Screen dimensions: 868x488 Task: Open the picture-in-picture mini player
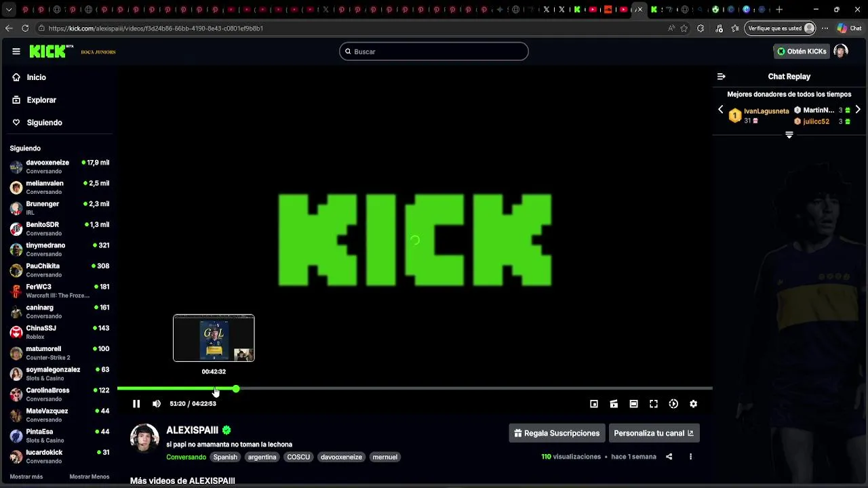click(594, 404)
